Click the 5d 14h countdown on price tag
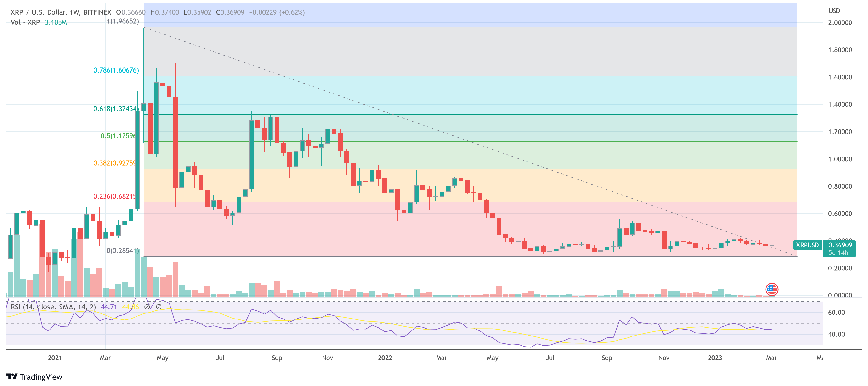The image size is (868, 386). click(x=838, y=253)
